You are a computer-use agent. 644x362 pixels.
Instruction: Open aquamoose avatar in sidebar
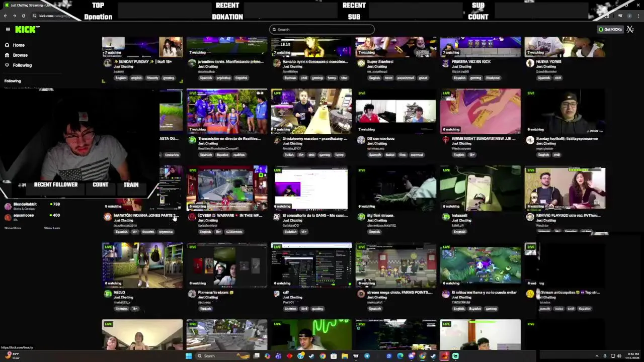[8, 217]
